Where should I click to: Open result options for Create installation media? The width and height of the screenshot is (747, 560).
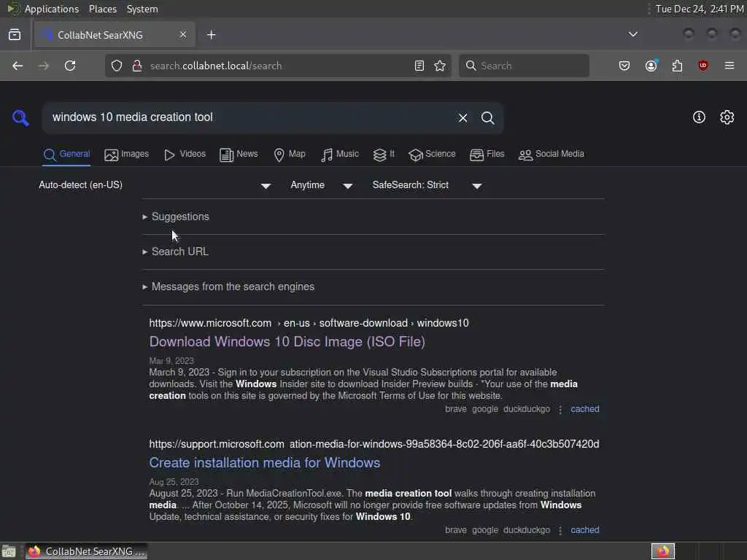pyautogui.click(x=560, y=531)
